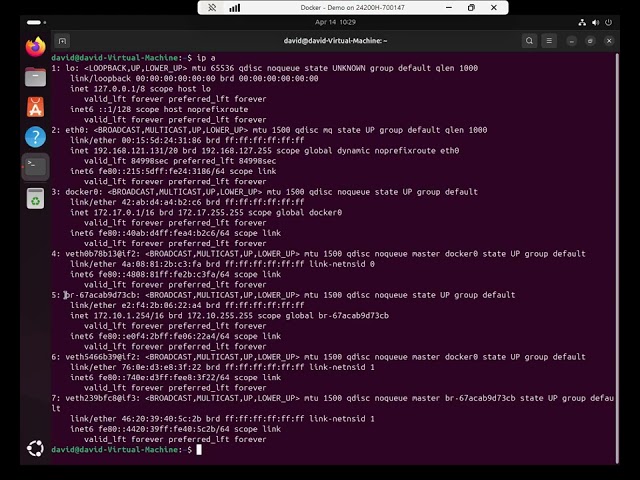Click the terminal vertical scrollbar
Viewport: 640px width, 480px height.
pos(617,257)
